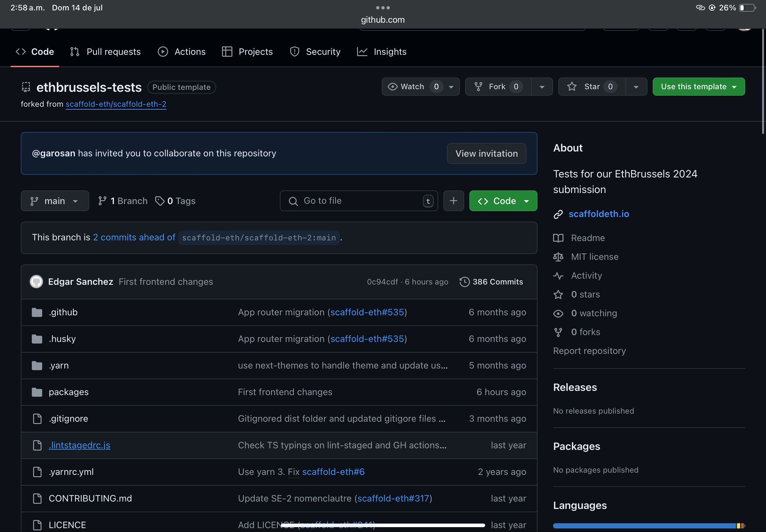
Task: Expand the Fork dropdown arrow
Action: click(542, 87)
